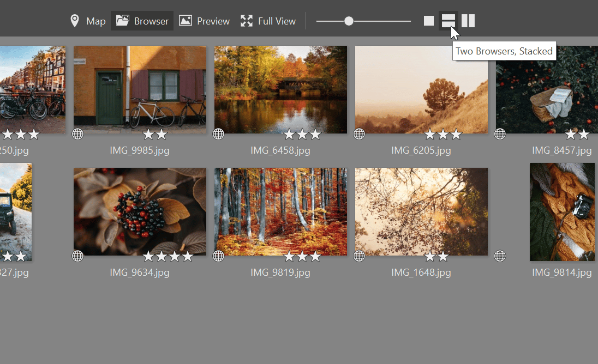
Task: Select the off-road vehicle thumbnail
Action: (16, 212)
